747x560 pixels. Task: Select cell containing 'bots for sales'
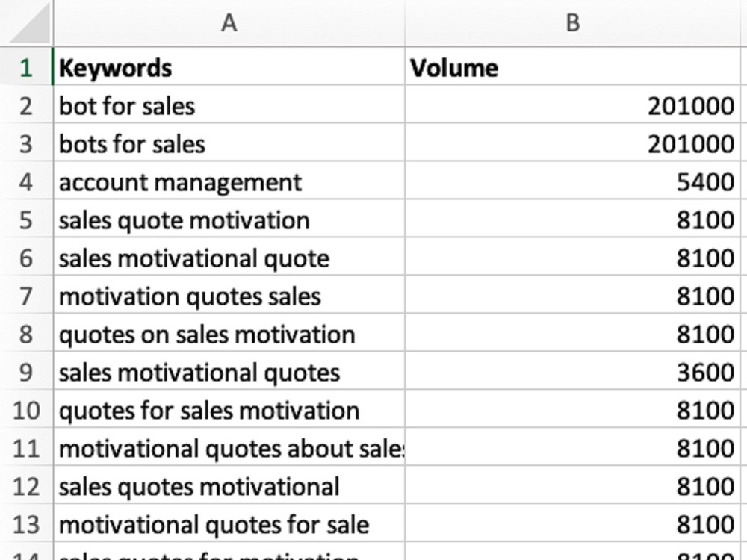229,143
